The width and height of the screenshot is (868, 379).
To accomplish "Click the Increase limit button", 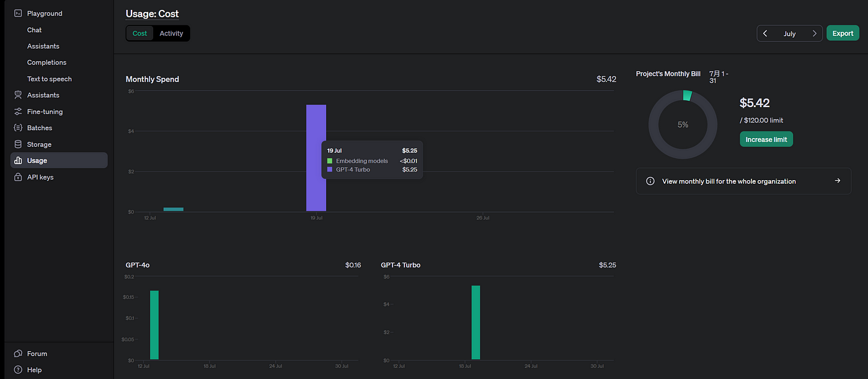I will click(766, 139).
